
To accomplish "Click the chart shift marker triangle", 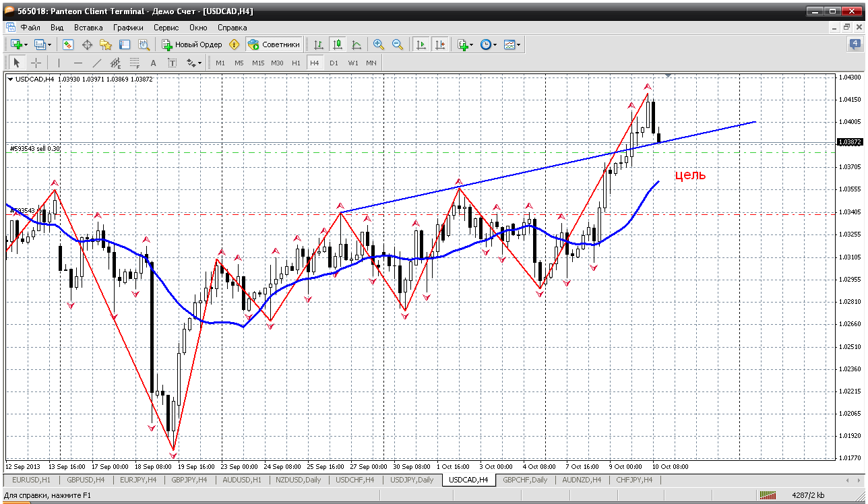I will pos(668,75).
